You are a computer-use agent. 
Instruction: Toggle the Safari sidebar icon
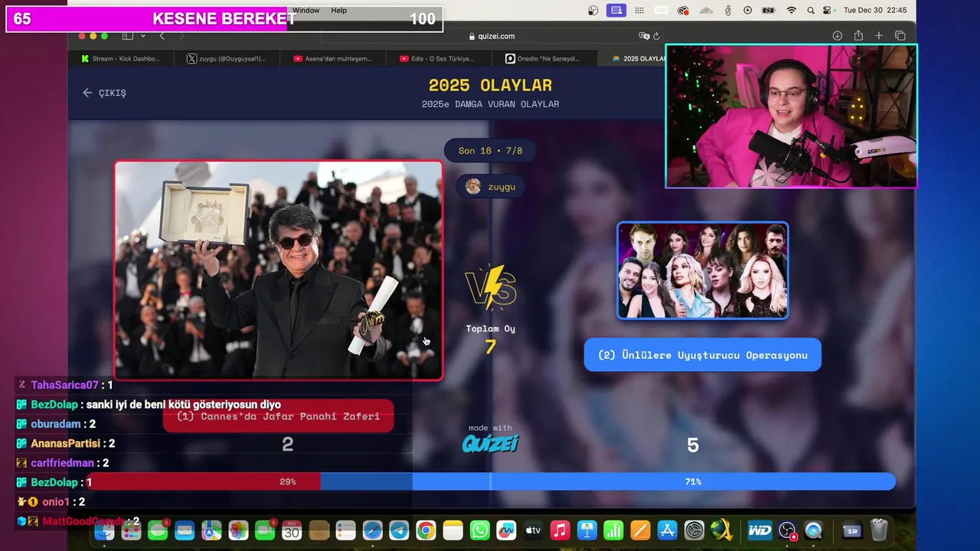tap(127, 36)
